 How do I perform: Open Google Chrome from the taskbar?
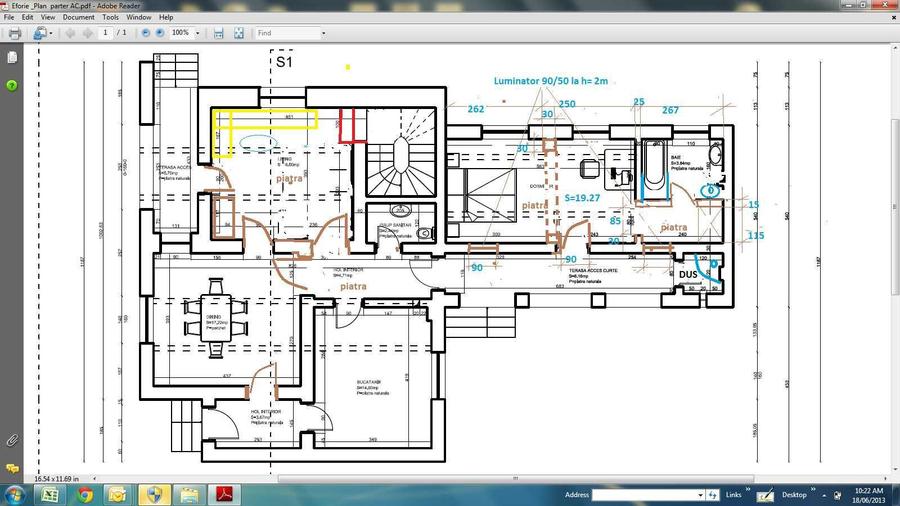[84, 494]
